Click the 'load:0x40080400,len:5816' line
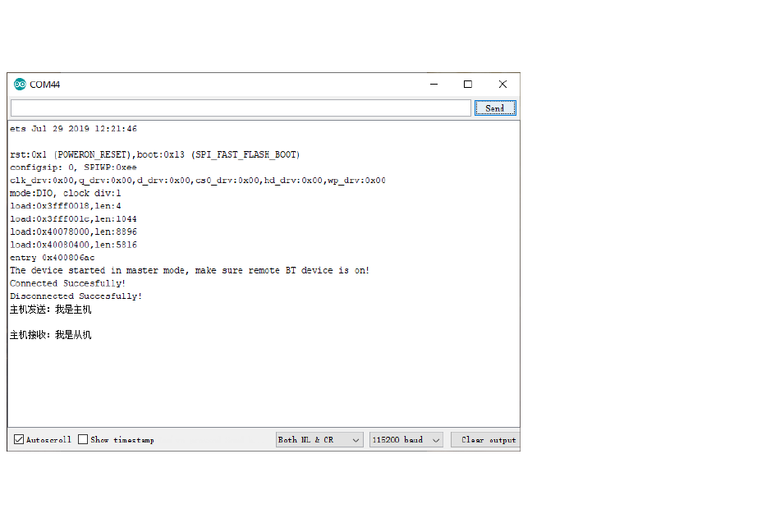Screen dimensions: 780x532 73,245
